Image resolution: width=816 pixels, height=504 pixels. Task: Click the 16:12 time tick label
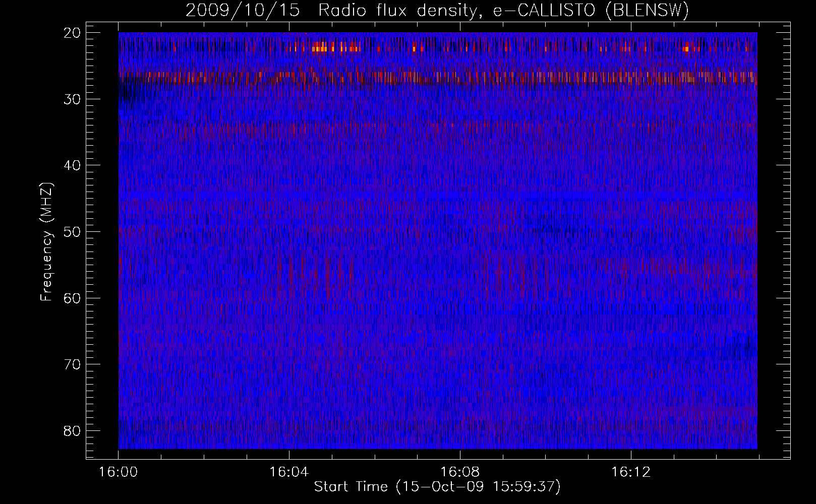tap(631, 472)
